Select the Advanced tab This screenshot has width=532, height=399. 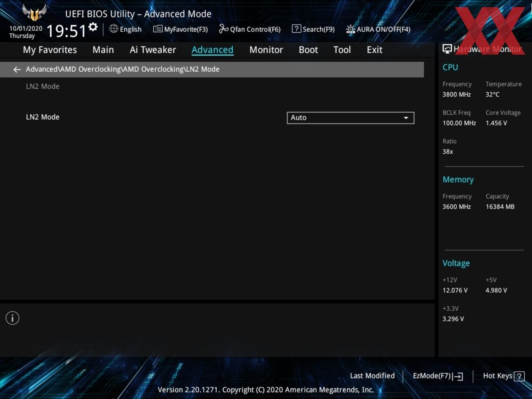pos(212,50)
